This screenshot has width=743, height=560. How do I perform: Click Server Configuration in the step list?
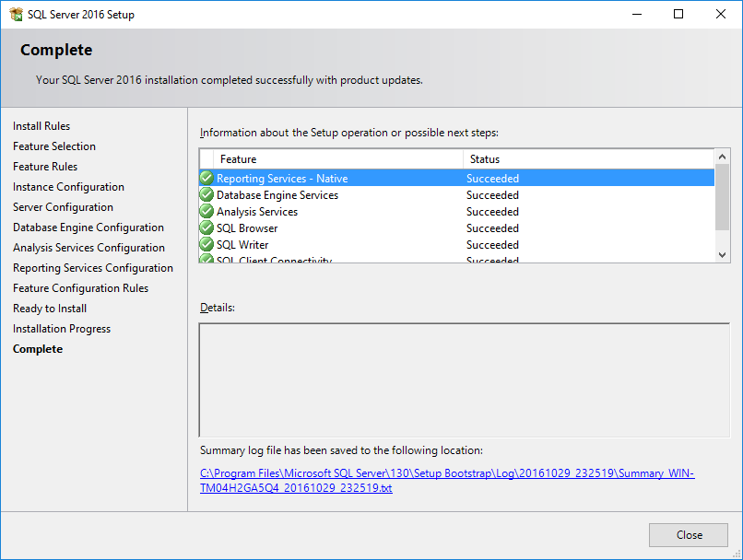[63, 207]
